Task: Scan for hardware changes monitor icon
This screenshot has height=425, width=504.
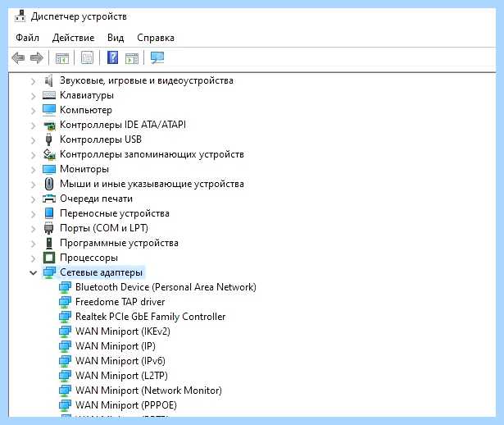Action: 157,58
